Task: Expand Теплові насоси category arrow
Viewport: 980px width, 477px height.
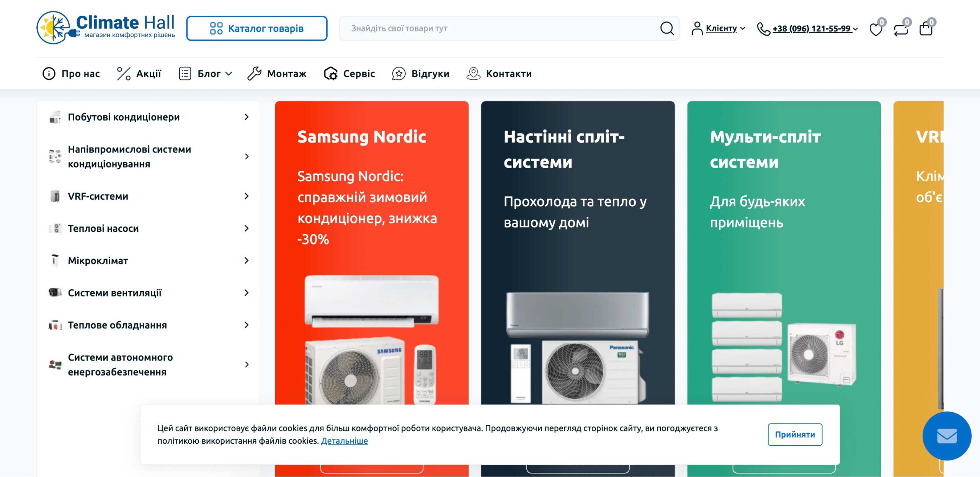Action: 247,228
